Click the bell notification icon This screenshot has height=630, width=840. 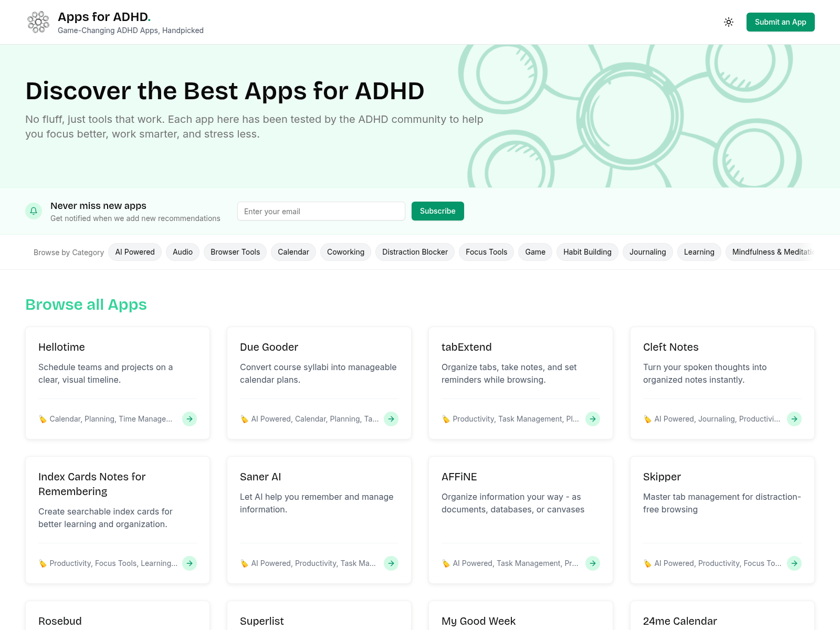(33, 211)
